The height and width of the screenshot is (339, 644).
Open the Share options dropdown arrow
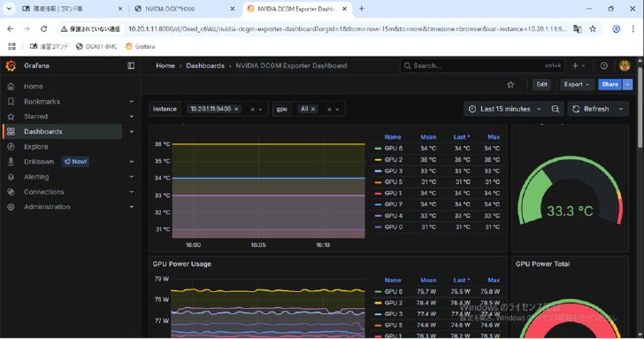627,84
